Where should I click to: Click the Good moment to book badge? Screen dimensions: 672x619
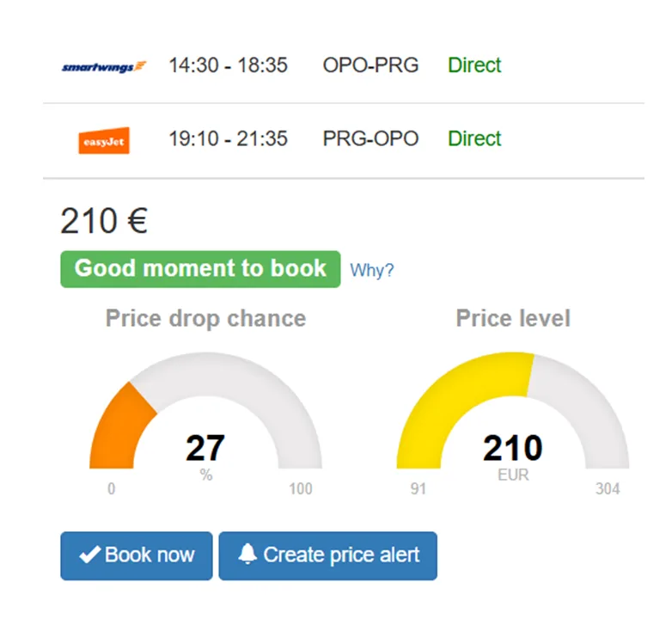pyautogui.click(x=200, y=268)
